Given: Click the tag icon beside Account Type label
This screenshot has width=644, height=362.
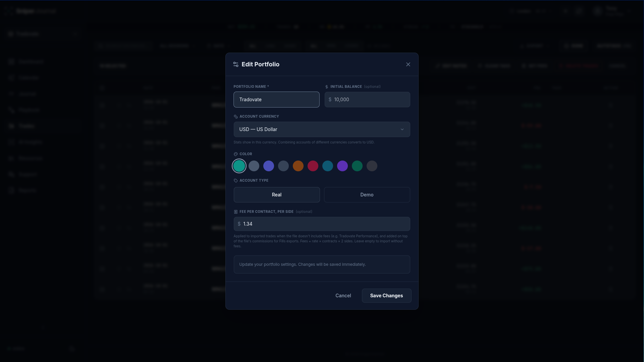Looking at the screenshot, I should tap(236, 181).
